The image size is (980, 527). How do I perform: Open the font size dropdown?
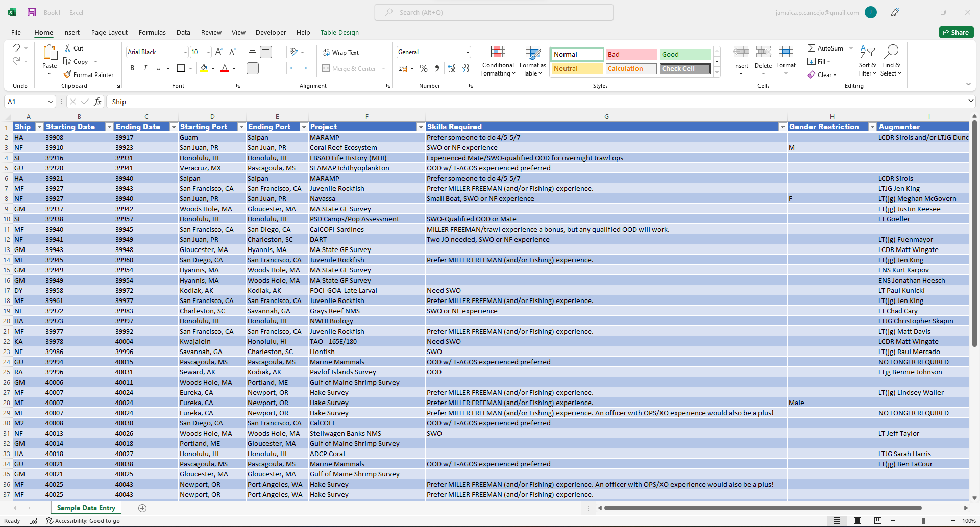208,52
